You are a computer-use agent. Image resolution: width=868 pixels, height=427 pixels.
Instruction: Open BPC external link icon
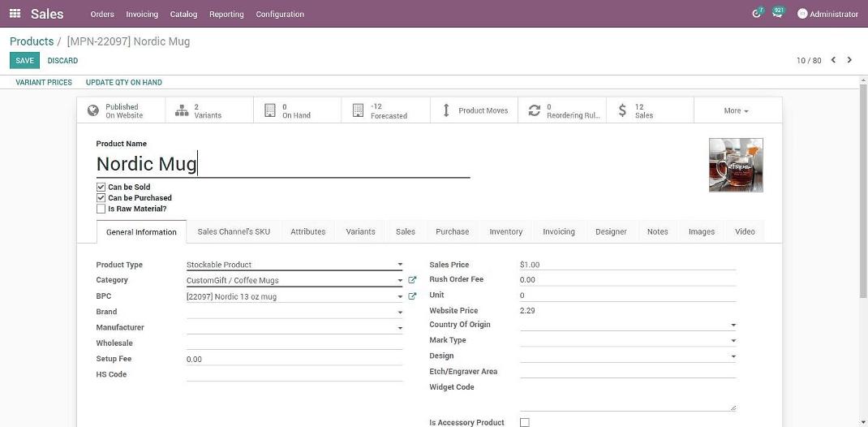[412, 296]
